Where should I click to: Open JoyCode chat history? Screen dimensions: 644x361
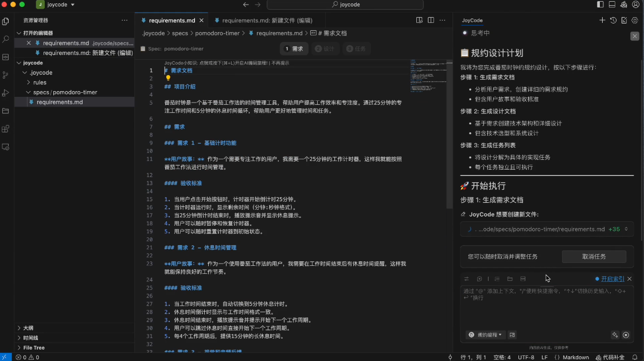click(x=613, y=20)
